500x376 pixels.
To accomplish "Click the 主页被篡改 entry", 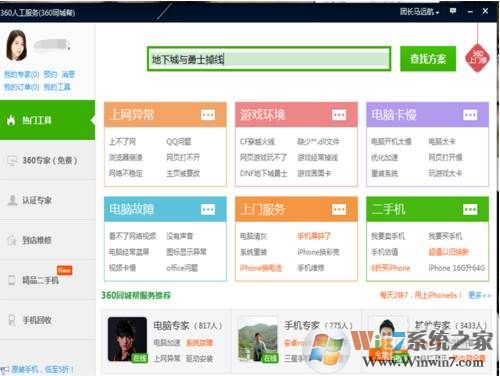I will (x=183, y=173).
